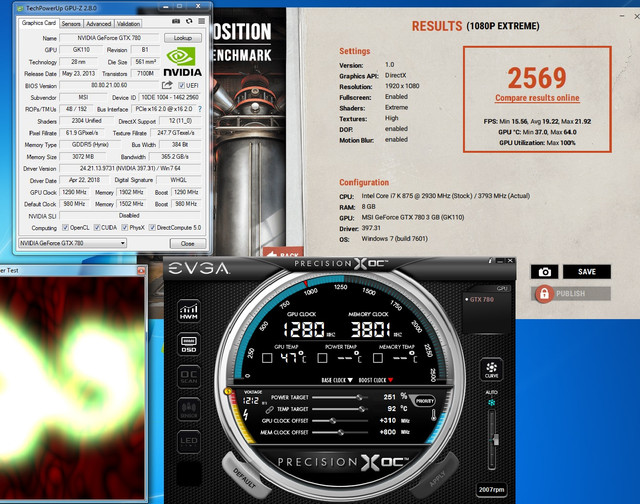Click the red lock icon on Publish
Image resolution: width=640 pixels, height=504 pixels.
click(x=544, y=293)
